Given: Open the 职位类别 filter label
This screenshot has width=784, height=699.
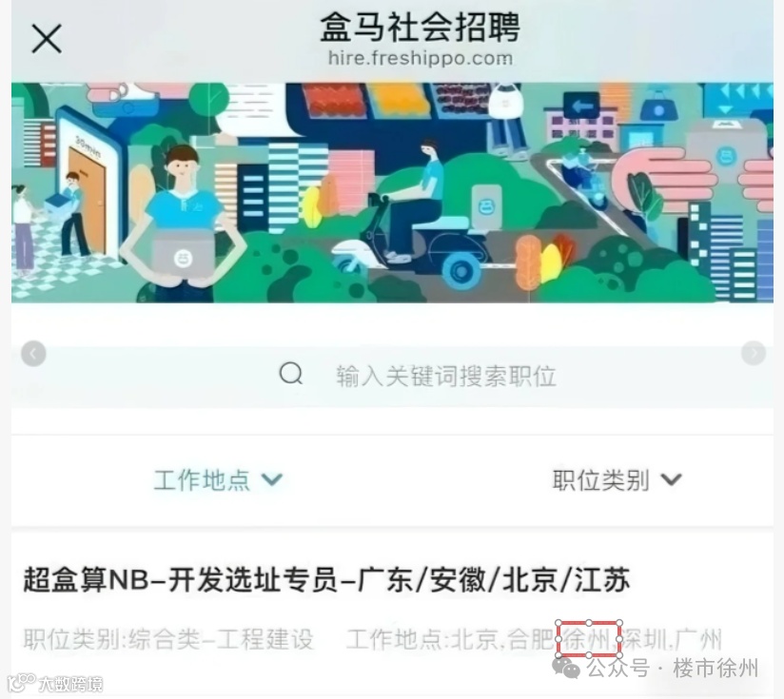Looking at the screenshot, I should coord(600,479).
